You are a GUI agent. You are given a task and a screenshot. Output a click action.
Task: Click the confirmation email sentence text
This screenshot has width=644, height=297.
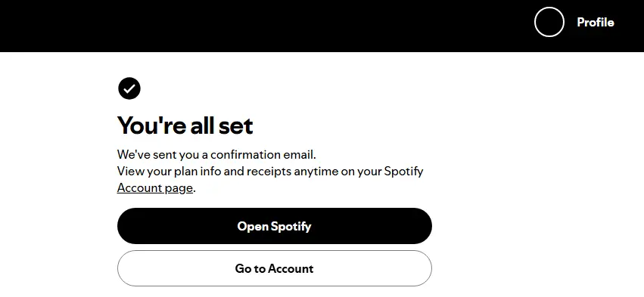(x=216, y=155)
